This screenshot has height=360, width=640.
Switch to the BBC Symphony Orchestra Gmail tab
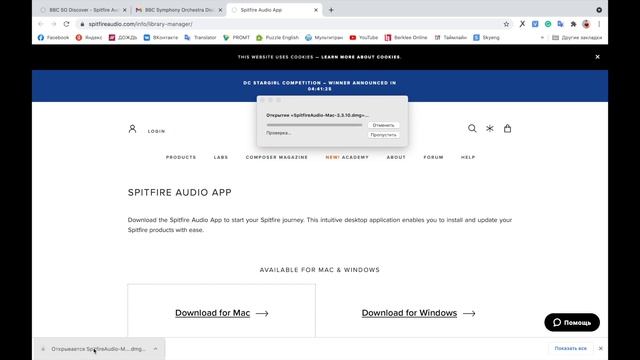pos(178,10)
